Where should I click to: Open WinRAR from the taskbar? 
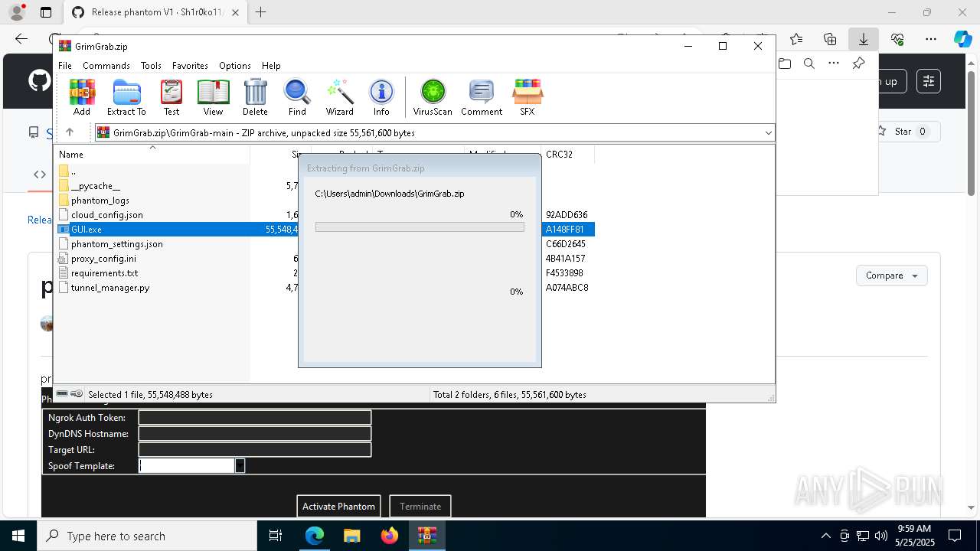point(427,536)
